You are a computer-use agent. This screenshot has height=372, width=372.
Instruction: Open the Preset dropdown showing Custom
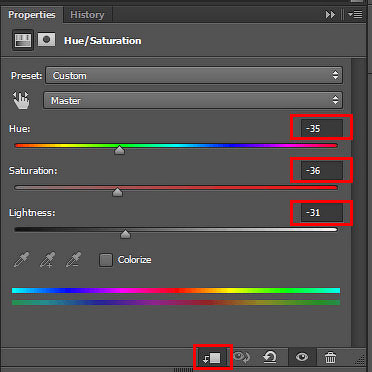(194, 76)
